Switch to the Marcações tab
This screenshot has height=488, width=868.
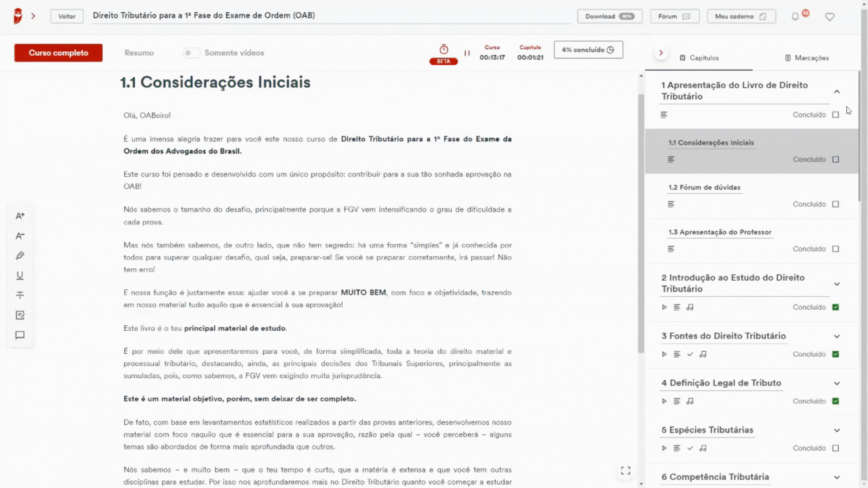pyautogui.click(x=807, y=58)
